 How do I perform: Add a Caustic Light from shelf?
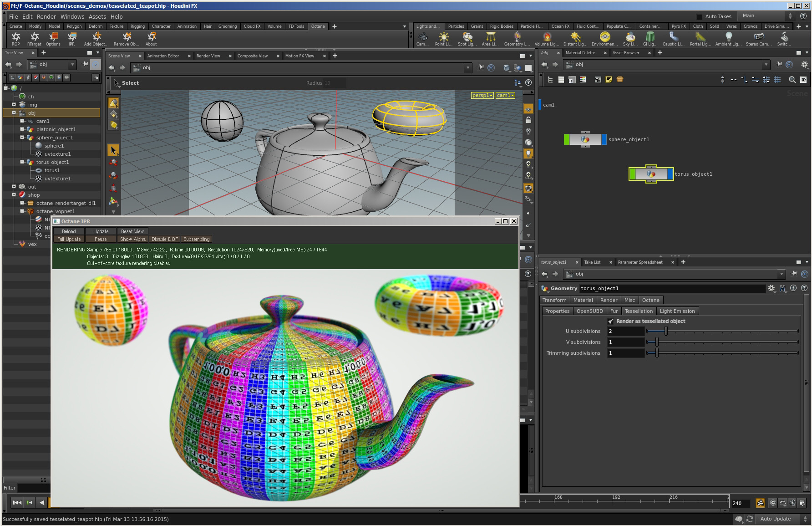(x=674, y=39)
